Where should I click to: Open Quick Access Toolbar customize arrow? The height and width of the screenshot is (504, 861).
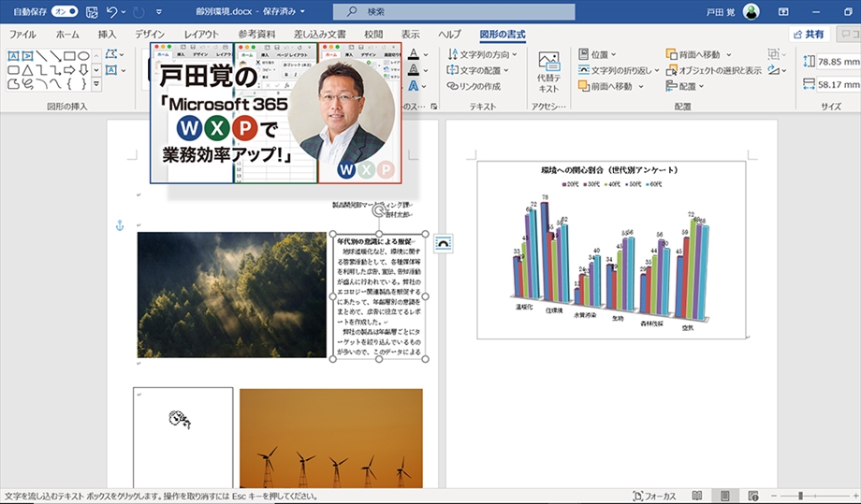pos(159,11)
